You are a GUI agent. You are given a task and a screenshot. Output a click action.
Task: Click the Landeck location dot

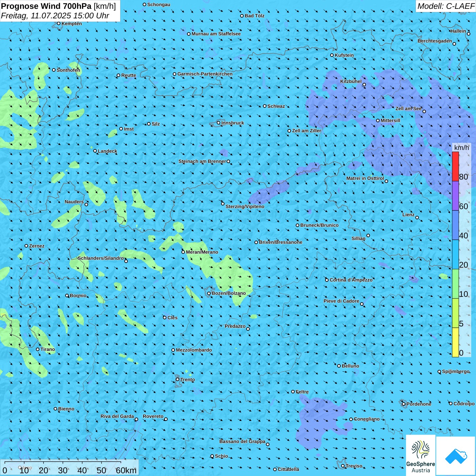coord(95,151)
